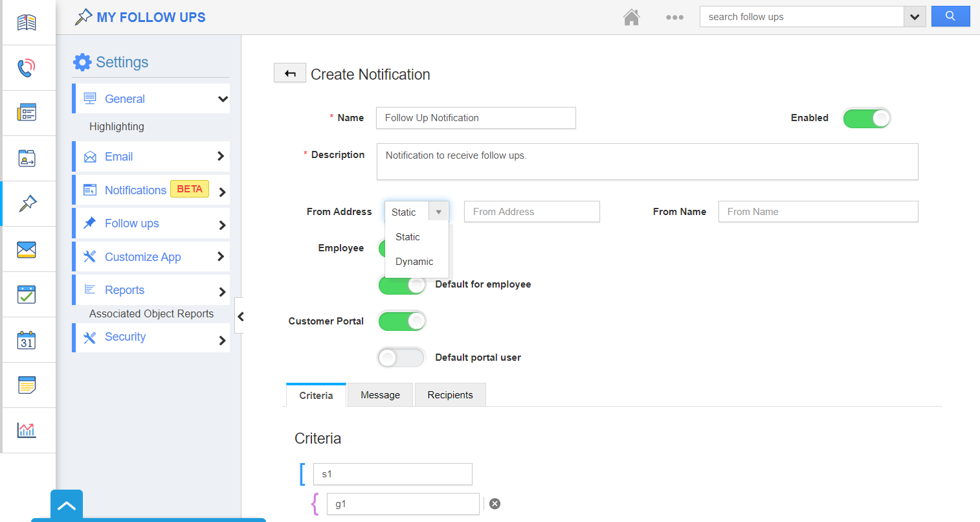Open the Highlighting settings link
Screen dimensions: 980x522
[117, 126]
